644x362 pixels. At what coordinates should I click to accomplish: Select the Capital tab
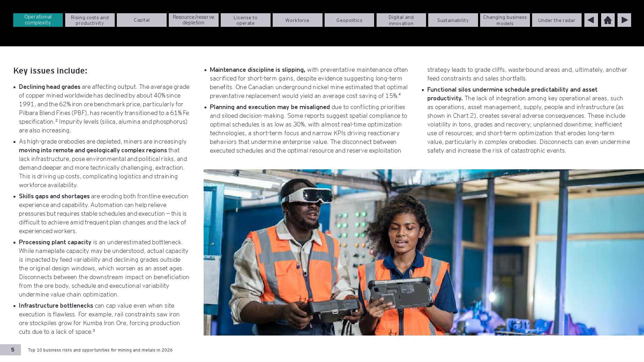click(x=142, y=20)
